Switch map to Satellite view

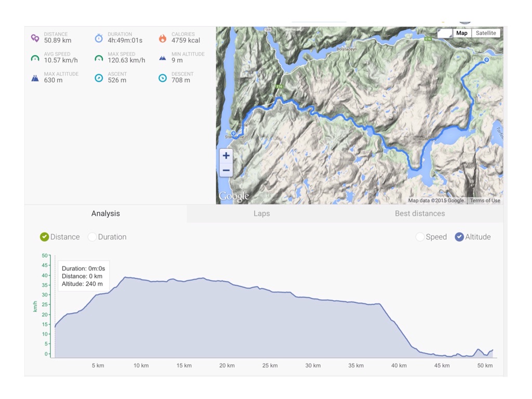486,33
